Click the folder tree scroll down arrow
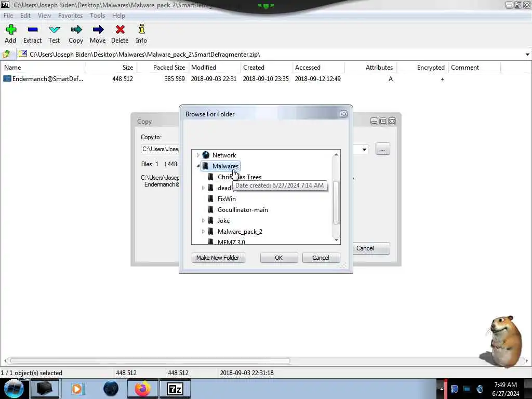The width and height of the screenshot is (532, 399). point(336,240)
